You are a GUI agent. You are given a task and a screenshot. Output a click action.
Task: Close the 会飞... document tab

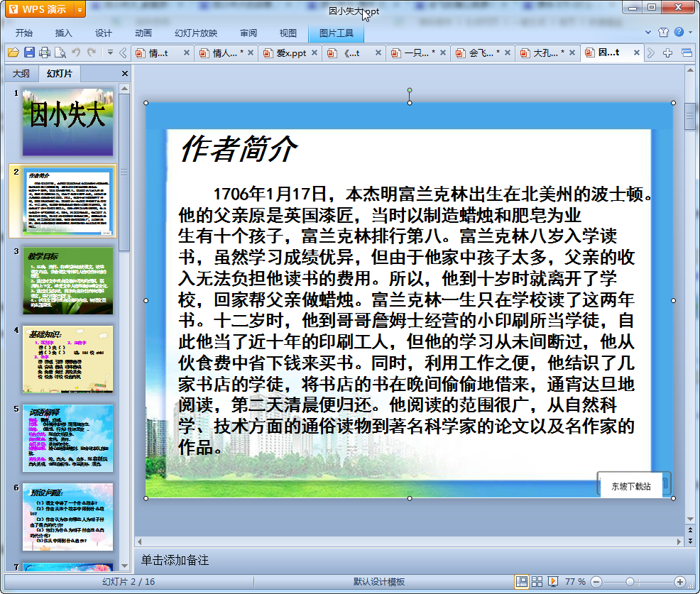pos(507,53)
